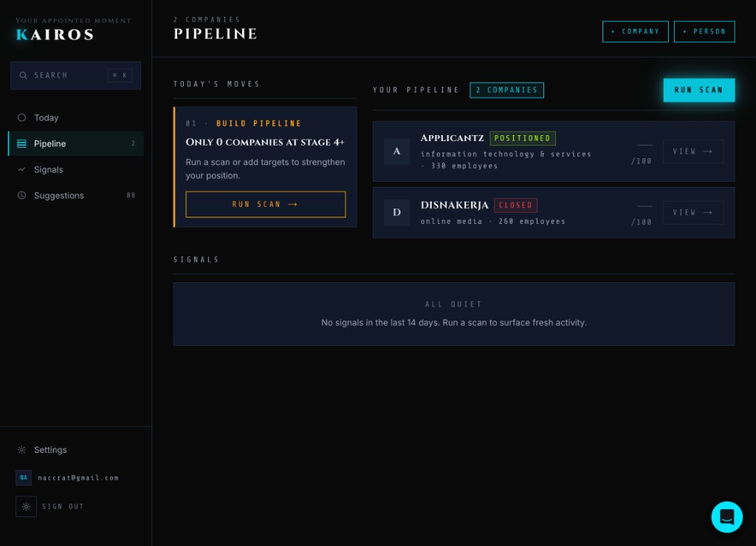This screenshot has width=756, height=546.
Task: Click the orange RUN SCAN button
Action: 266,204
